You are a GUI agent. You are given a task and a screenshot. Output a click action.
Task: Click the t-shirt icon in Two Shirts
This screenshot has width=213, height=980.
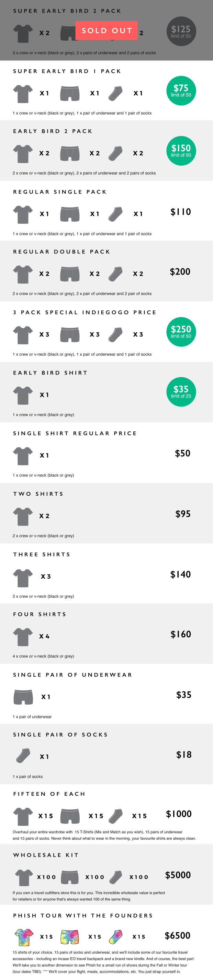[23, 517]
